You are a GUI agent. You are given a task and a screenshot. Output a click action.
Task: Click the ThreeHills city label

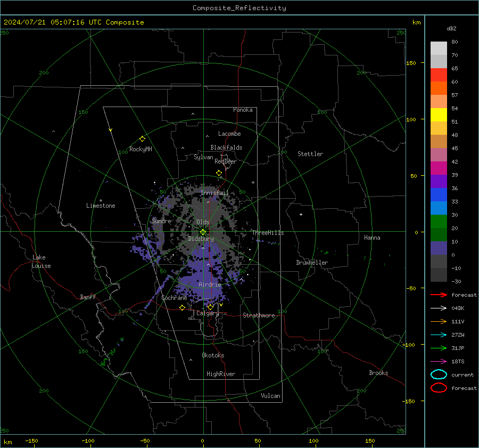268,233
